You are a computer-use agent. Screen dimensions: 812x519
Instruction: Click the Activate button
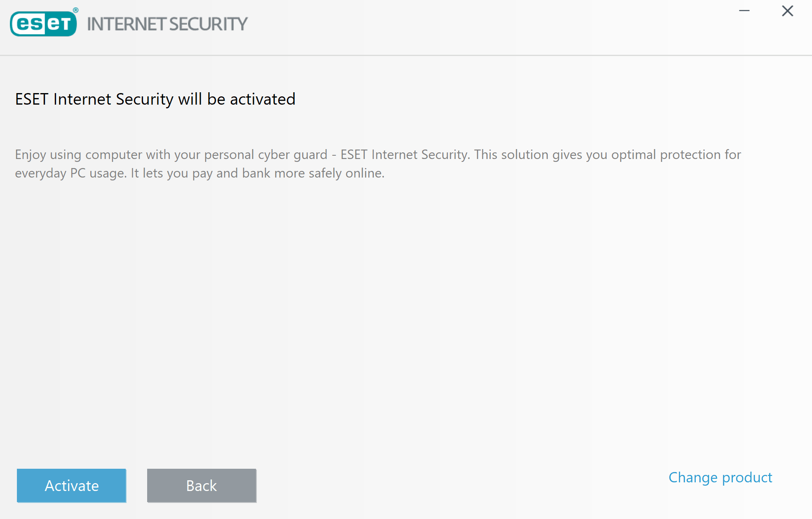71,486
